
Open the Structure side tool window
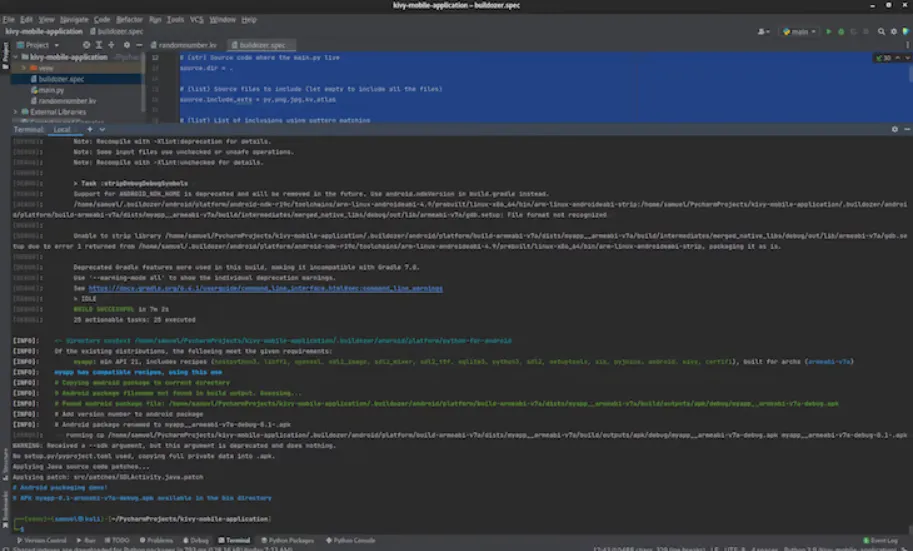point(5,464)
